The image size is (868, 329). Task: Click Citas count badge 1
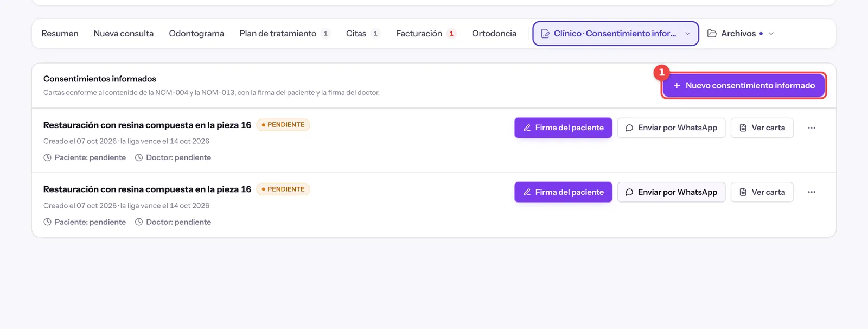click(375, 34)
